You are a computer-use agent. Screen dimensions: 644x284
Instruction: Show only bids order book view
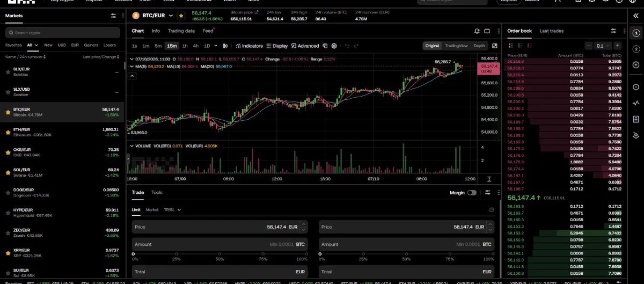pyautogui.click(x=521, y=46)
